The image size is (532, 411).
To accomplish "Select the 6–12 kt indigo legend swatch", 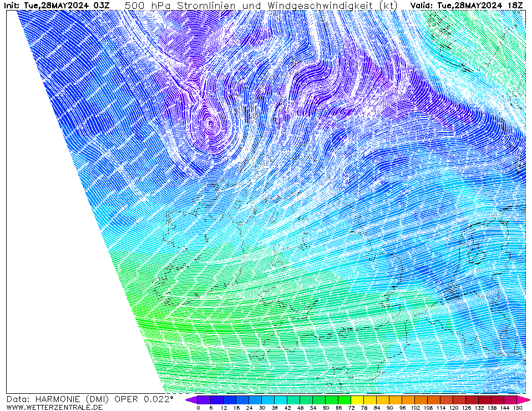I will pyautogui.click(x=217, y=400).
